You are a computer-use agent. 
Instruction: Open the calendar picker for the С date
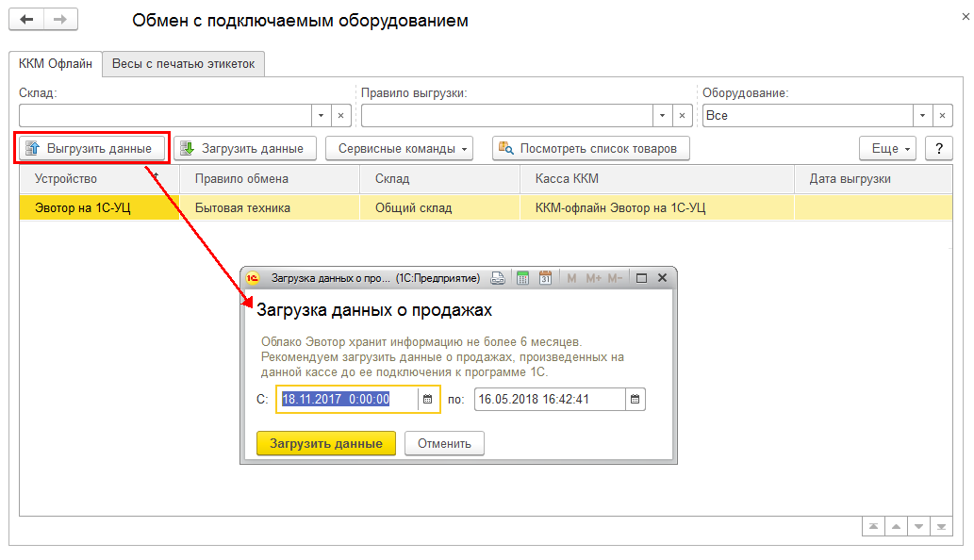click(428, 399)
